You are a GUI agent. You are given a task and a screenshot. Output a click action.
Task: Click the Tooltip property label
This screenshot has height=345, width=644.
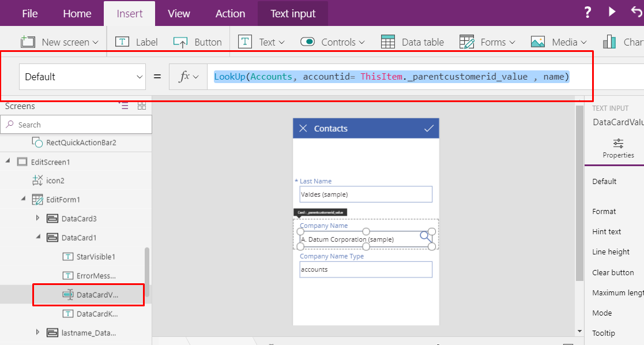603,333
